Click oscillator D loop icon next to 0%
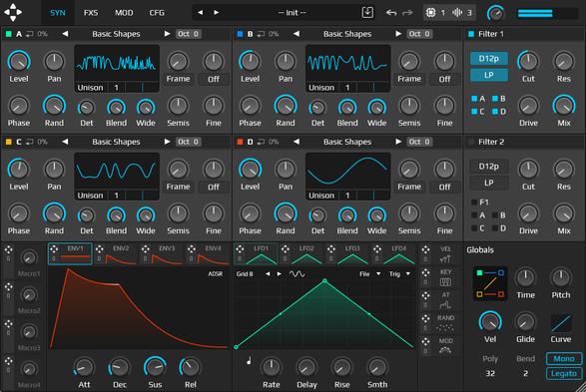Image resolution: width=586 pixels, height=392 pixels. click(261, 142)
